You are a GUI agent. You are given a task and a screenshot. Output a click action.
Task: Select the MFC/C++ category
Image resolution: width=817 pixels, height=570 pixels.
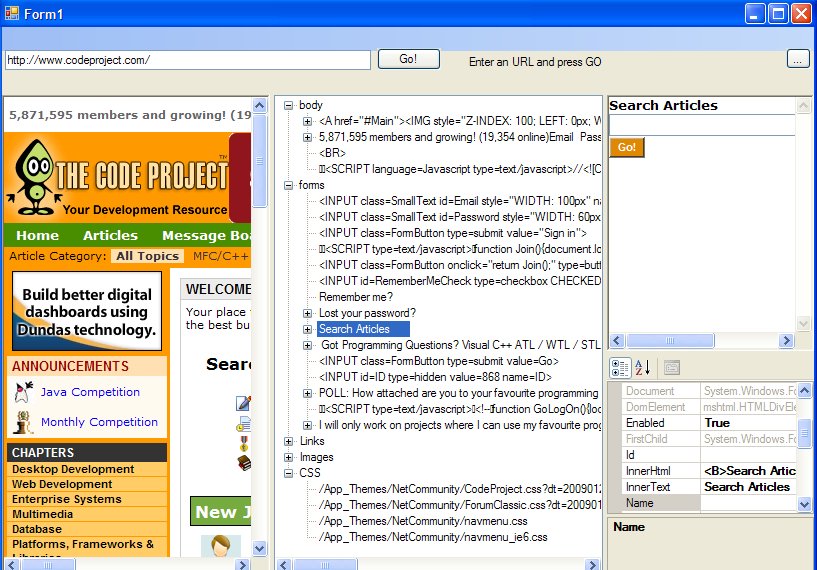pyautogui.click(x=221, y=256)
